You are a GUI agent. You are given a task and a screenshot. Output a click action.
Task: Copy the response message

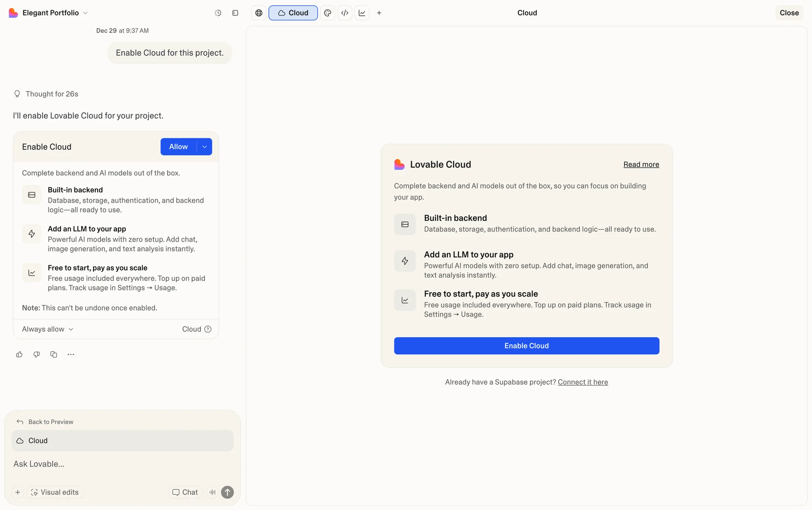tap(54, 355)
